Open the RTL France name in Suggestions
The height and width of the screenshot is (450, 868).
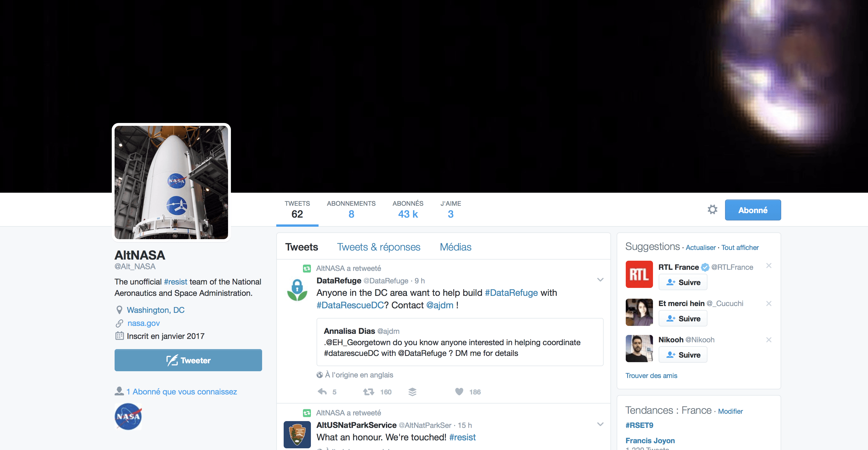tap(679, 267)
